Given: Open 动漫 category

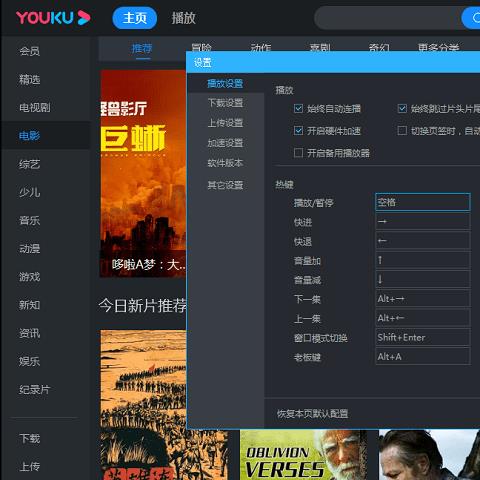Looking at the screenshot, I should pos(30,249).
